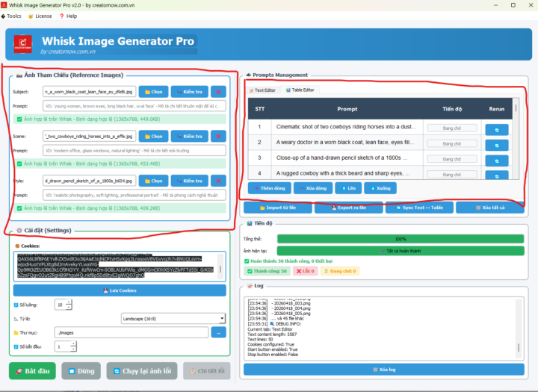
Task: Select prompt 'Close-up of a hand-drawn pencil sketch'
Action: coord(347,158)
